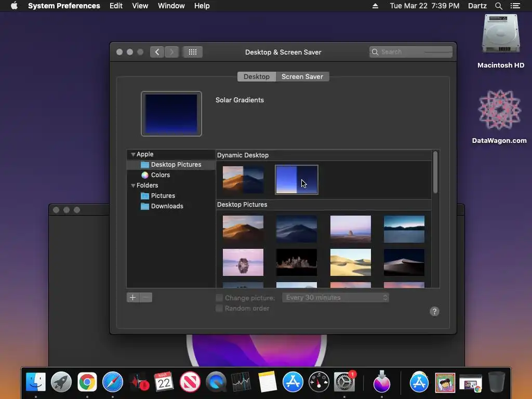This screenshot has height=399, width=532.
Task: Collapse the Folders disclosure triangle
Action: click(133, 185)
